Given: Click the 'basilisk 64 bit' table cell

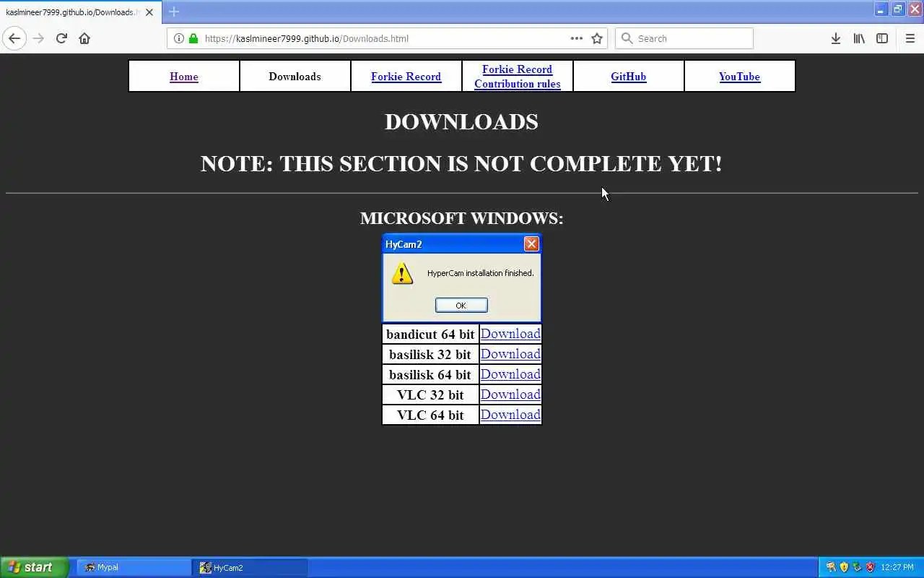Looking at the screenshot, I should click(430, 374).
